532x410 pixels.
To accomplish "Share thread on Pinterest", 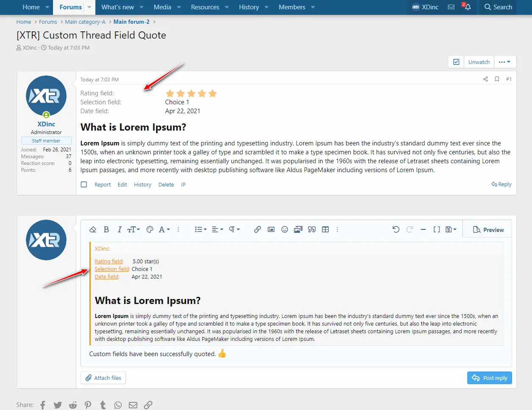I will (88, 405).
